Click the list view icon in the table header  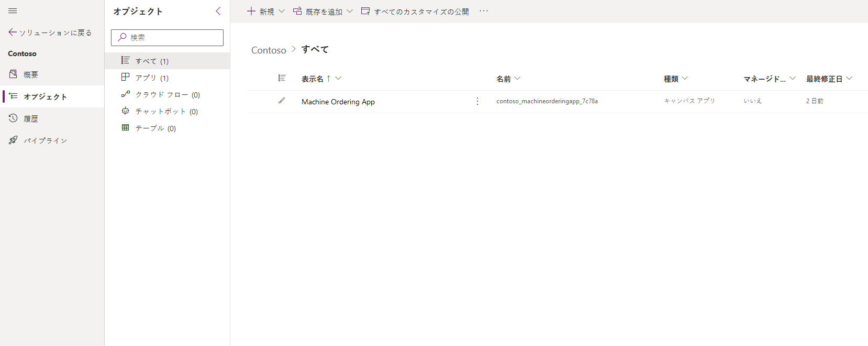click(282, 78)
